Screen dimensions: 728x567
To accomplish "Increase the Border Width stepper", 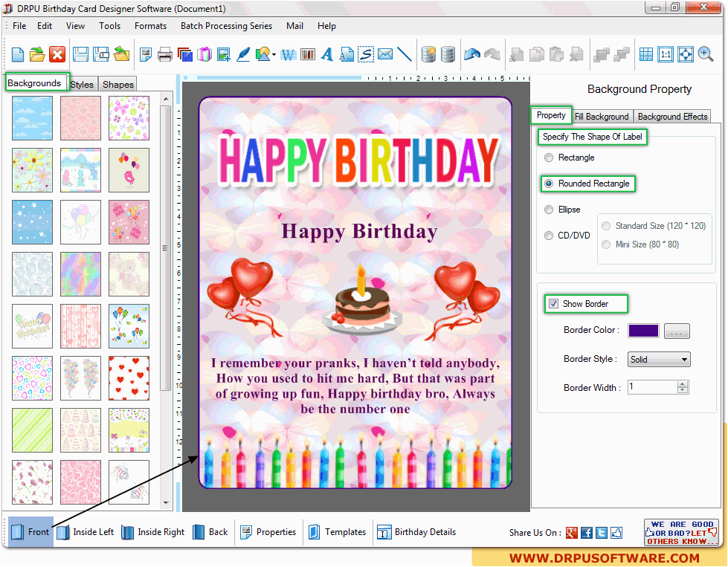I will click(x=683, y=383).
